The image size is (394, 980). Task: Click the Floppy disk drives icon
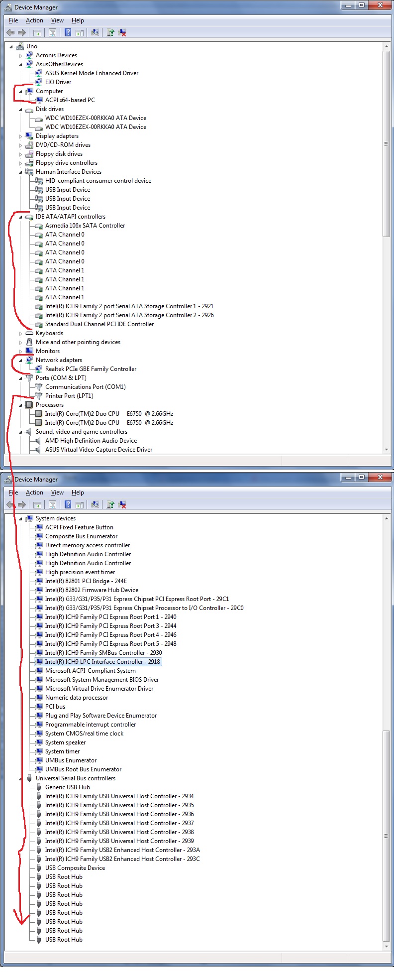pyautogui.click(x=29, y=154)
